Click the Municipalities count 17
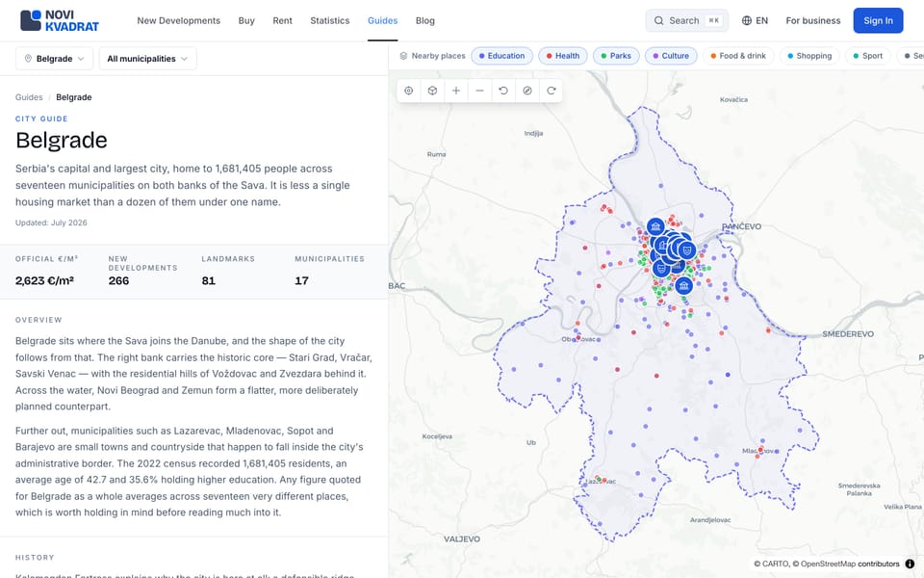Screen dimensions: 924x578 point(301,280)
